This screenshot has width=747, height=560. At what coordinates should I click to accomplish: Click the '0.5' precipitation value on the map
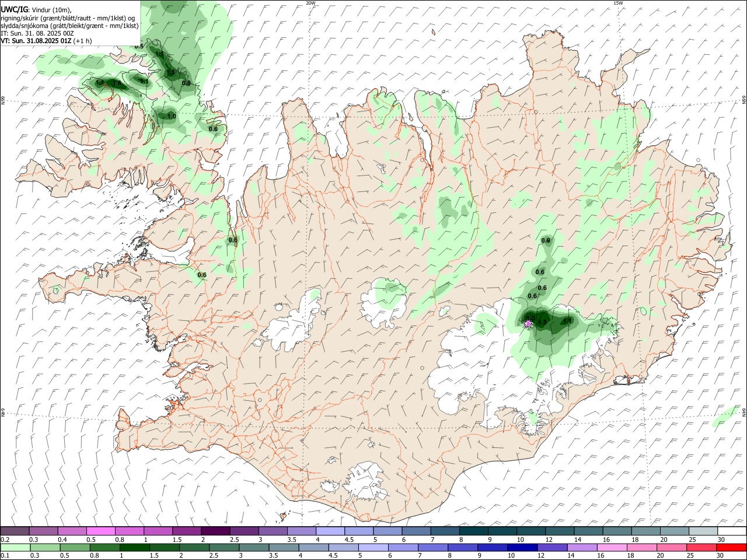139,47
